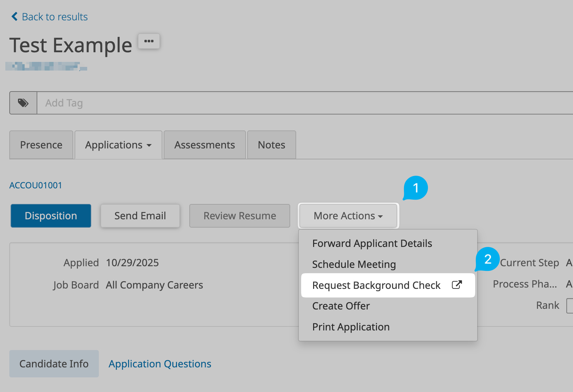The width and height of the screenshot is (573, 392).
Task: Click the step 2 callout bubble
Action: click(x=487, y=259)
